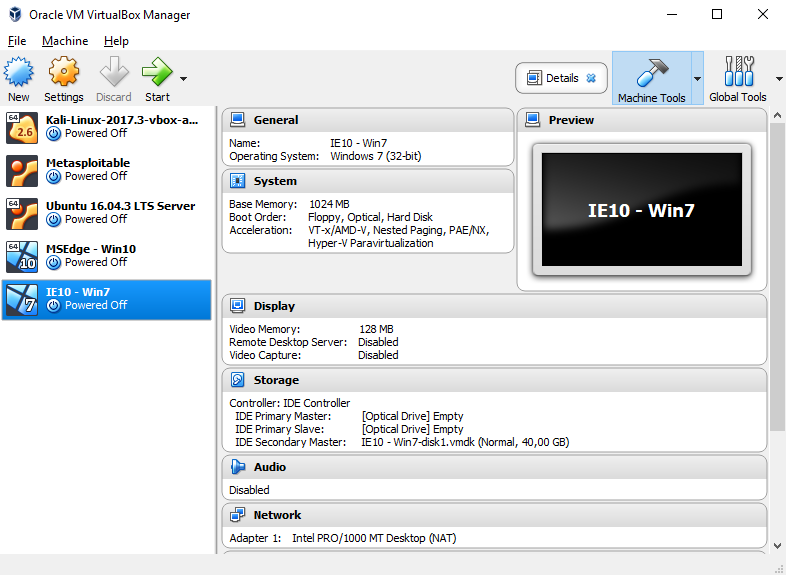Image resolution: width=786 pixels, height=575 pixels.
Task: Expand the Start button dropdown arrow
Action: pos(183,79)
